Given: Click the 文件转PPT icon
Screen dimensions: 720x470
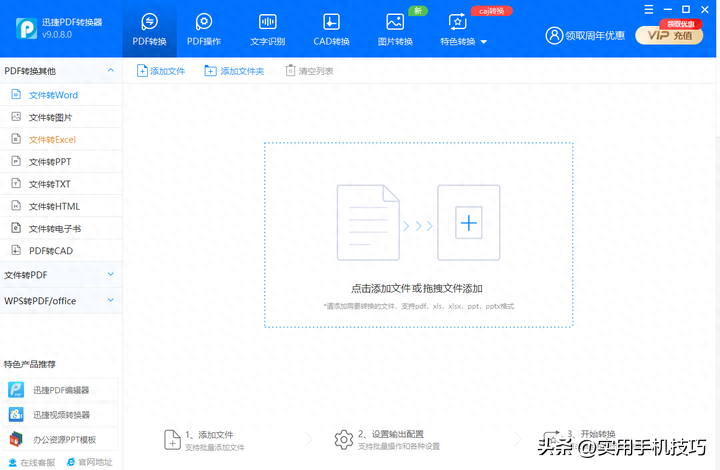Looking at the screenshot, I should pos(16,161).
